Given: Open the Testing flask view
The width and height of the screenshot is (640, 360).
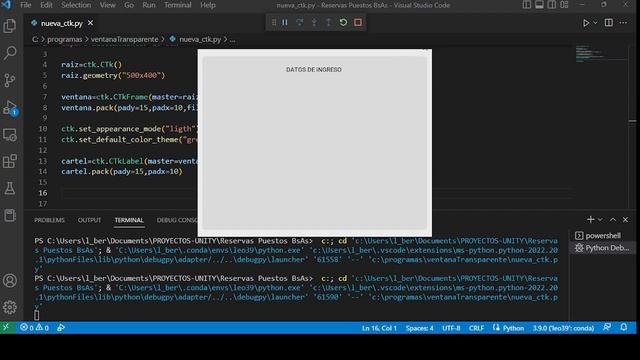Looking at the screenshot, I should pyautogui.click(x=10, y=189).
